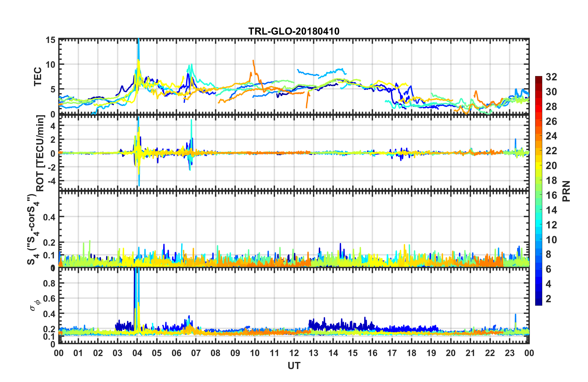Select S4 panel y-tick label 0.1

pyautogui.click(x=49, y=256)
